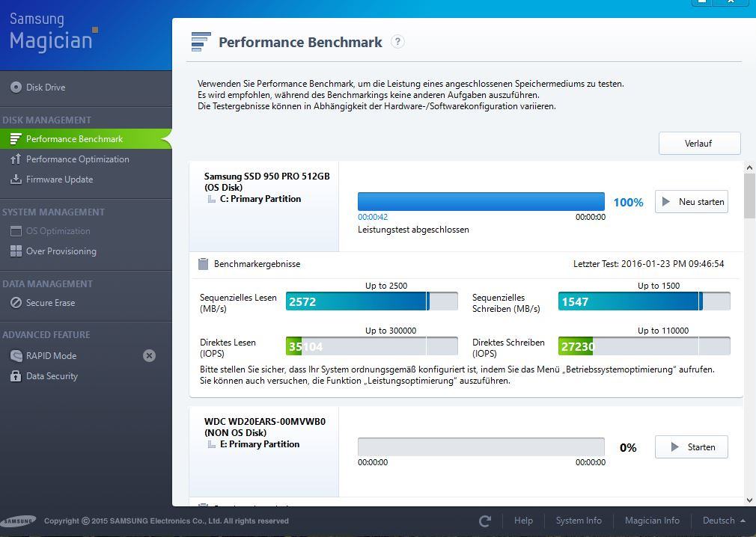The image size is (756, 537).
Task: Click the vertical scrollbar thumb
Action: (x=749, y=196)
